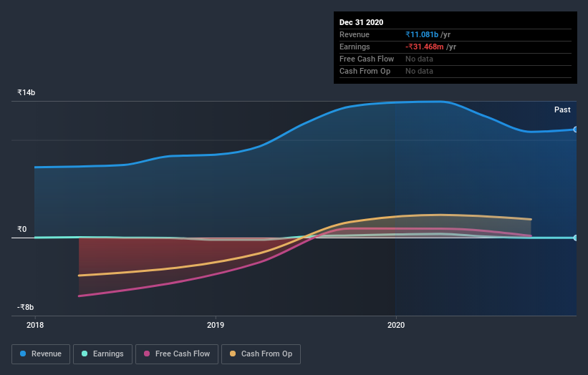This screenshot has width=588, height=375.
Task: Click the Cash From Op label in tooltip
Action: [x=365, y=71]
